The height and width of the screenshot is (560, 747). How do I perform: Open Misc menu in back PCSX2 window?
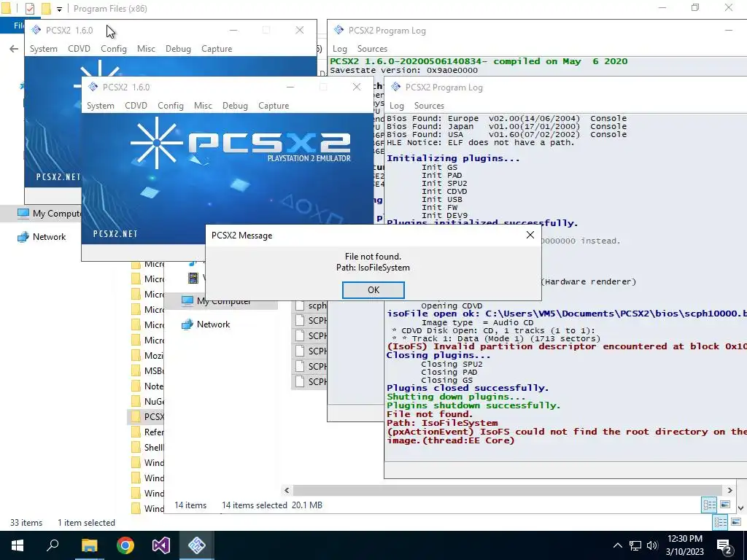(146, 49)
